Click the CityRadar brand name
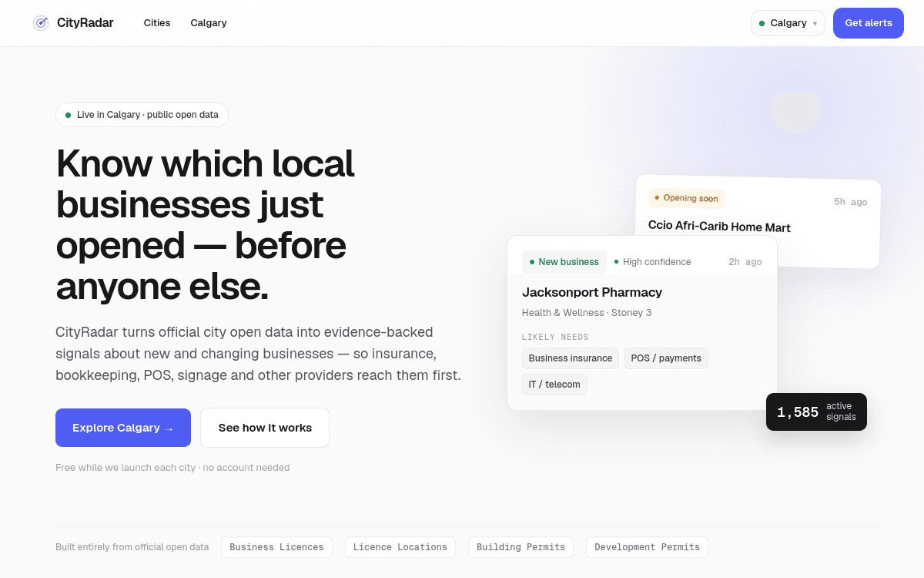Screen dimensions: 924x578 click(x=85, y=23)
